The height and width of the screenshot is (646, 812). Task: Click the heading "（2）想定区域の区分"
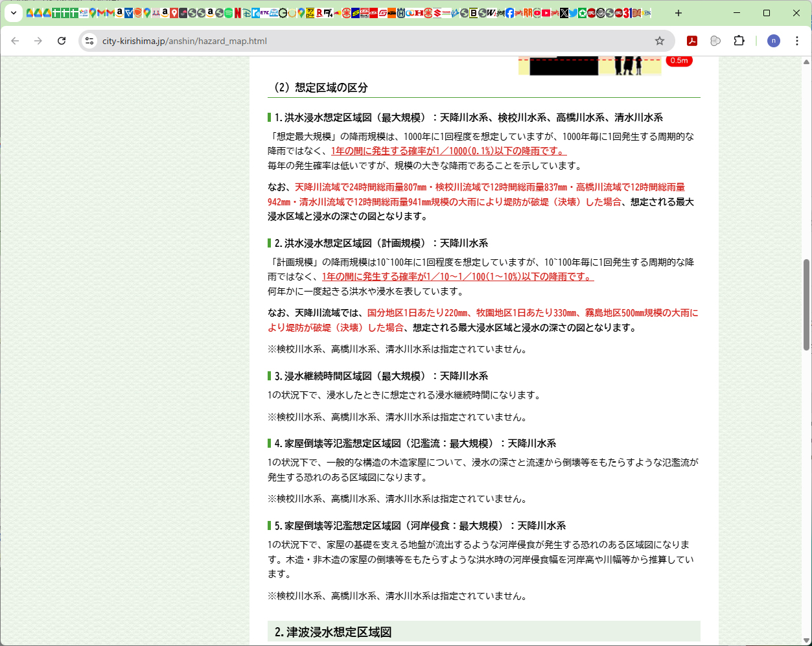coord(318,87)
